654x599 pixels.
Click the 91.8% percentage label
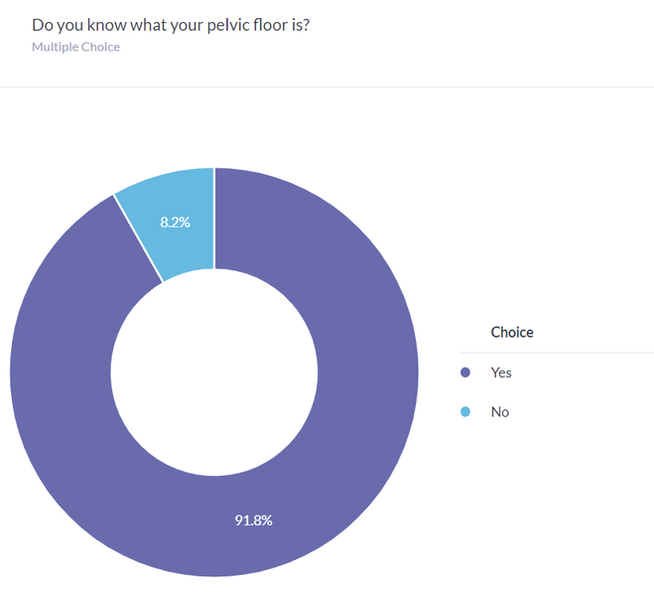point(254,520)
